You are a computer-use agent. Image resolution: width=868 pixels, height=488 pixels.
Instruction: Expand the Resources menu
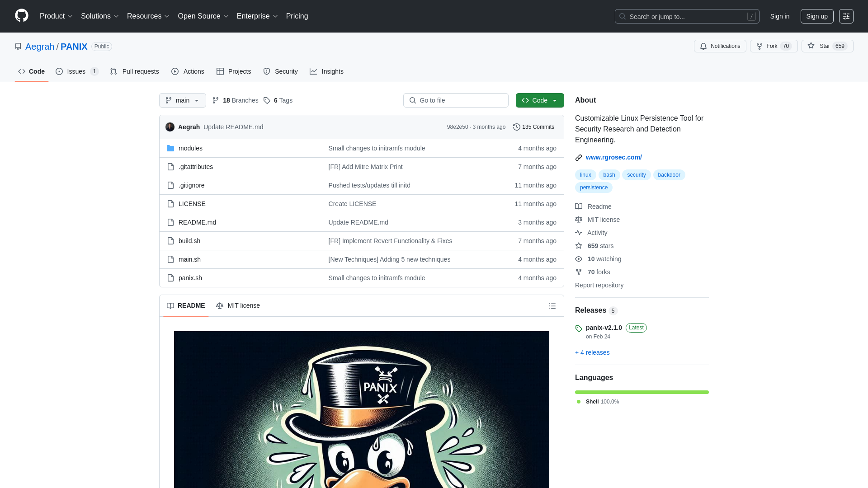[x=148, y=16]
